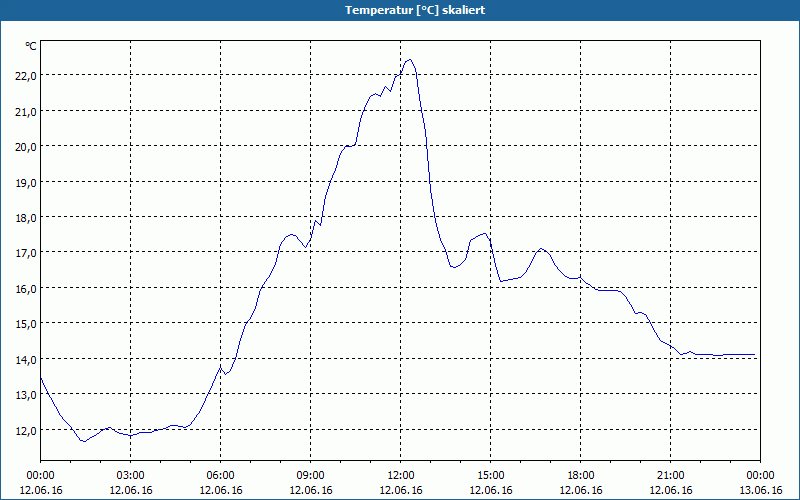This screenshot has width=800, height=500.
Task: Click the °C unit label on the y-axis
Action: click(x=31, y=46)
